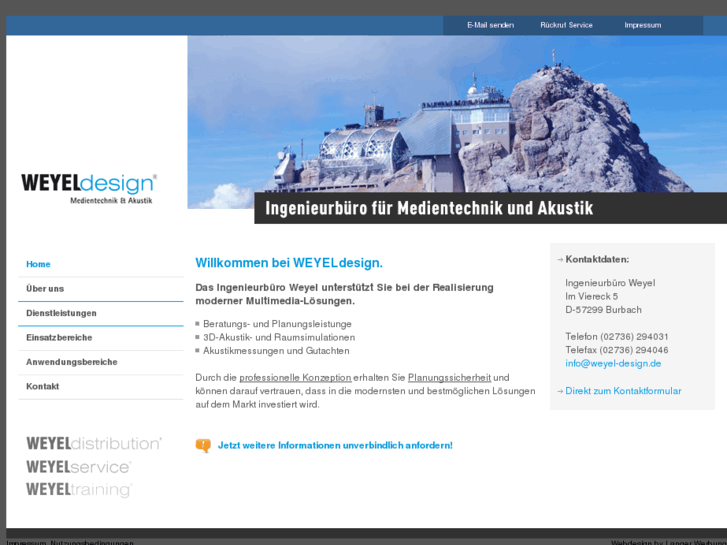
Task: Open the E-Mail senden link
Action: 490,25
